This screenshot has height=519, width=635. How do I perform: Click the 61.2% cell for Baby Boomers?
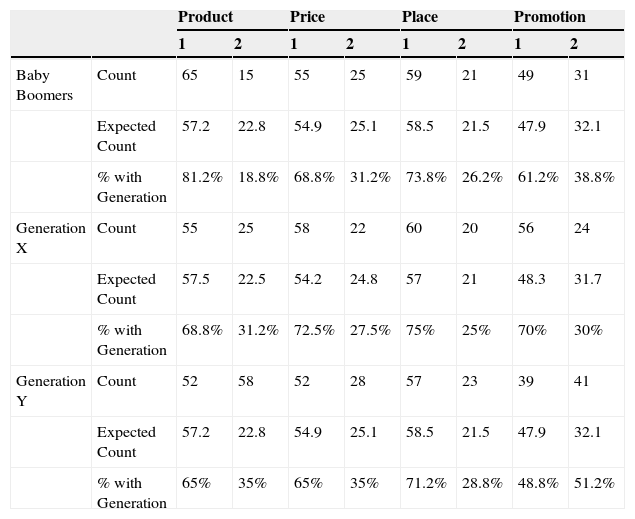coord(537,178)
